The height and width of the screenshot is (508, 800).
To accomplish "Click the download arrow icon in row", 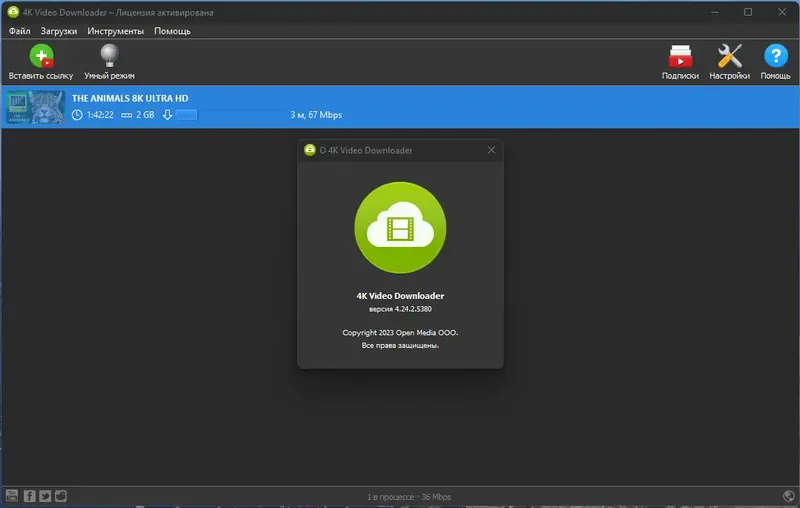I will coord(167,115).
